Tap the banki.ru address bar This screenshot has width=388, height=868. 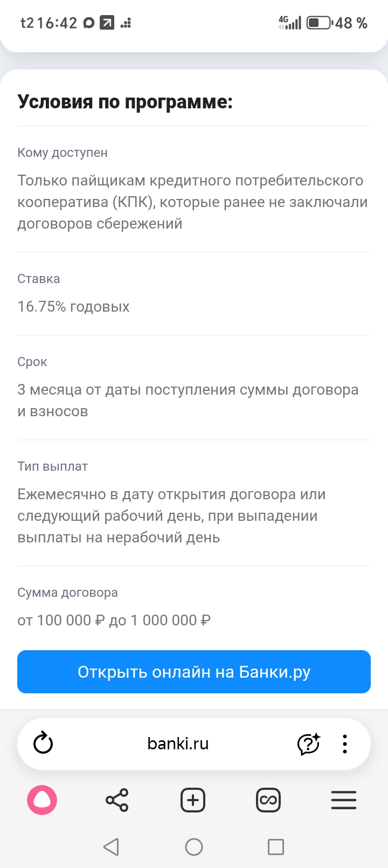[x=178, y=744]
